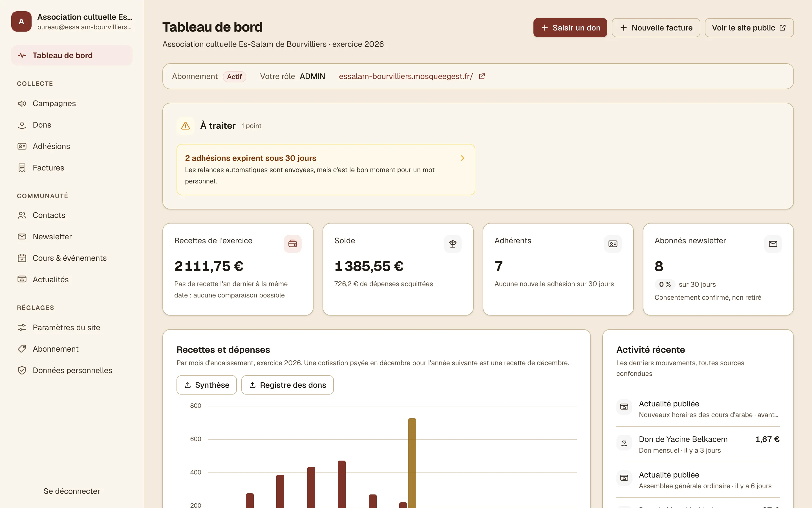Click the Recettes de l'exercice card amount 2 111,75 €

click(x=209, y=266)
